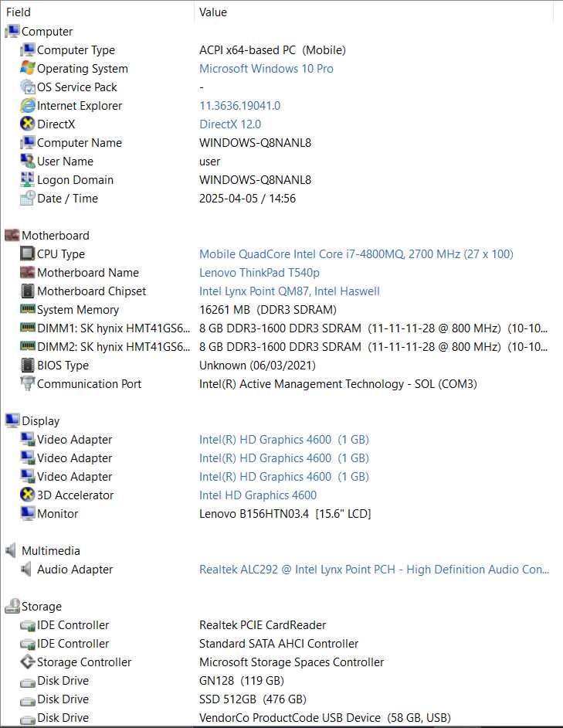Select the Display category label

point(40,420)
